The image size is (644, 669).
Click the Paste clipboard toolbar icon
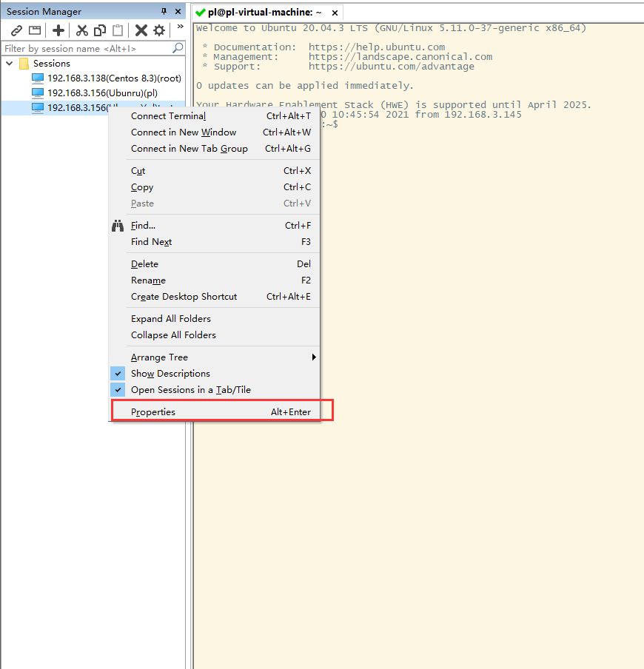point(118,30)
